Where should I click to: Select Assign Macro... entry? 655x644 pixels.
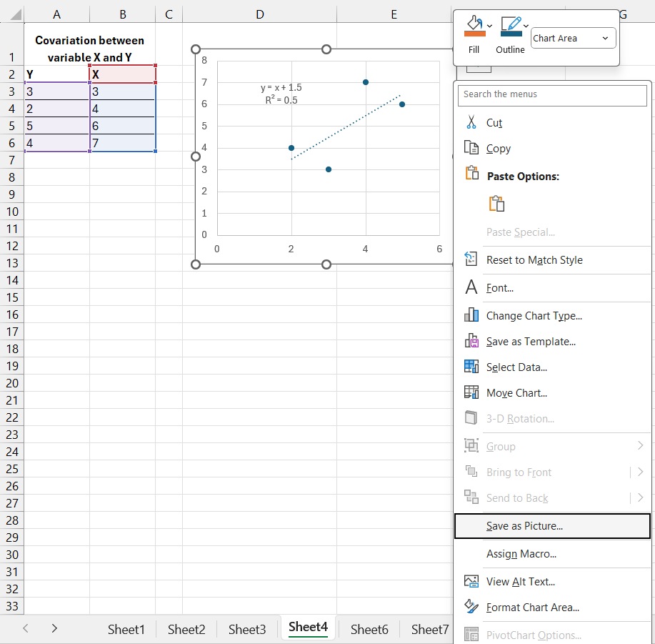point(521,554)
